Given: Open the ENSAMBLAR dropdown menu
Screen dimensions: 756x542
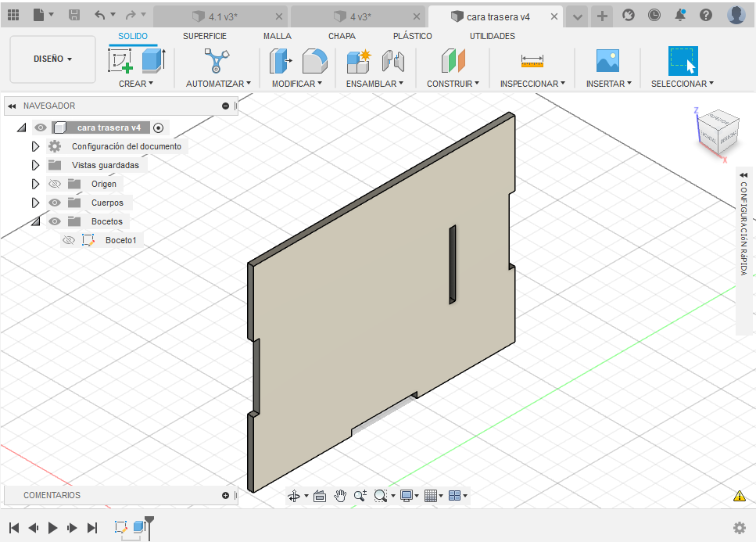Looking at the screenshot, I should 374,84.
